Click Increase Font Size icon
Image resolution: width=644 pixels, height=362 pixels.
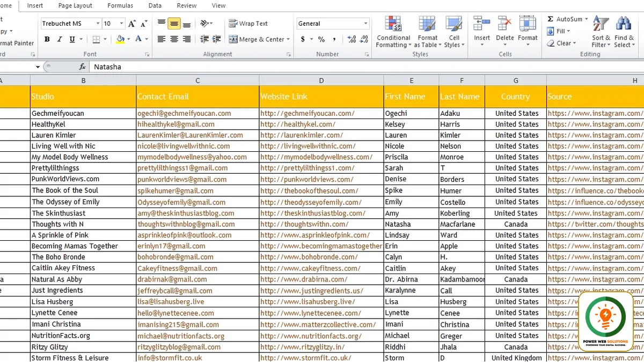[132, 24]
